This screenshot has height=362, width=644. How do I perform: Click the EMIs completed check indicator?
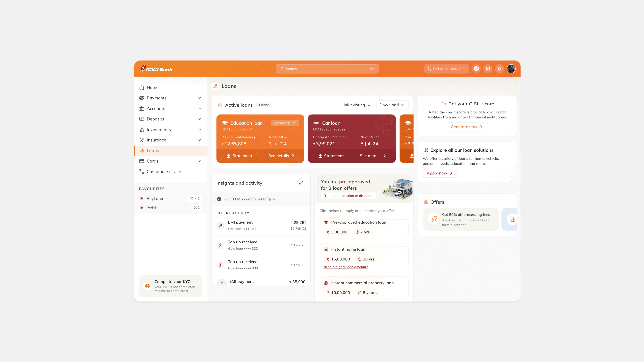coord(219,199)
